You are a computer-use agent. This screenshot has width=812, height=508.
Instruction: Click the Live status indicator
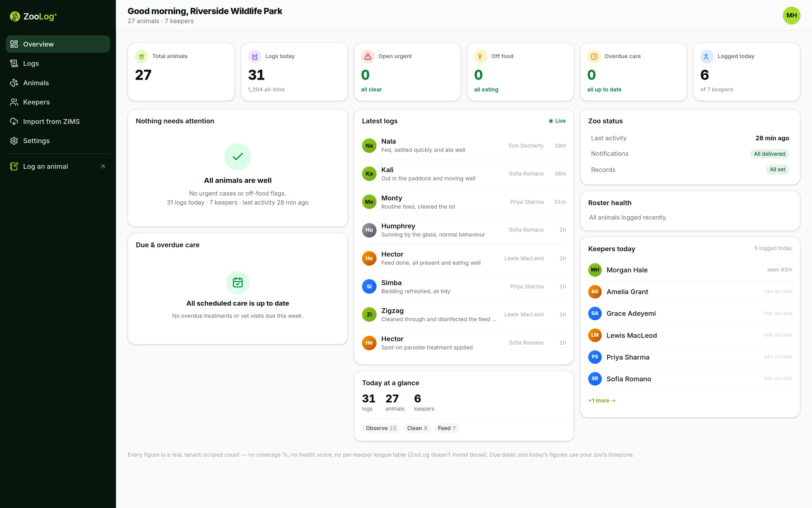point(557,121)
